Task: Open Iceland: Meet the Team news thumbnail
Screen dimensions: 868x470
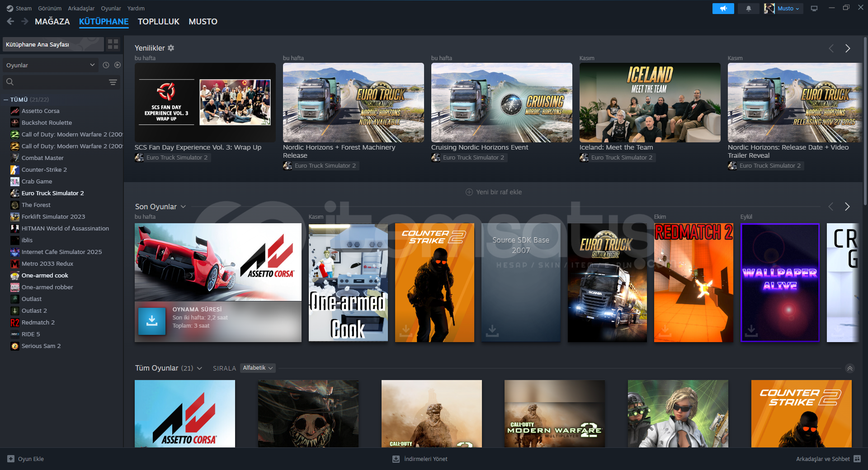Action: coord(650,103)
